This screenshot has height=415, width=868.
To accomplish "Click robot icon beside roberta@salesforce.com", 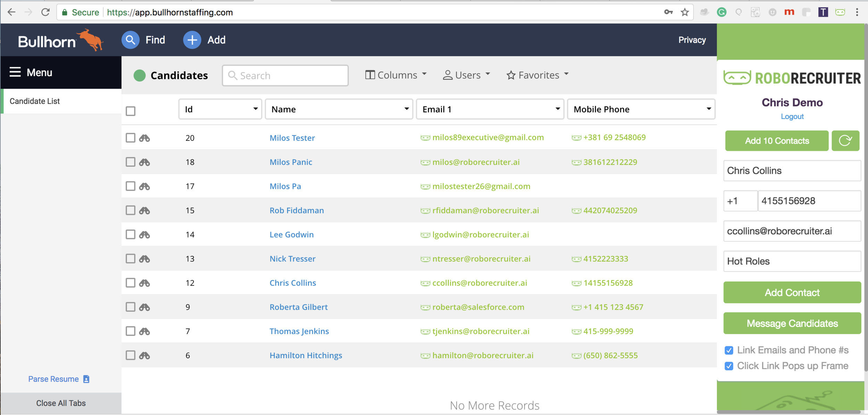I will click(x=425, y=307).
